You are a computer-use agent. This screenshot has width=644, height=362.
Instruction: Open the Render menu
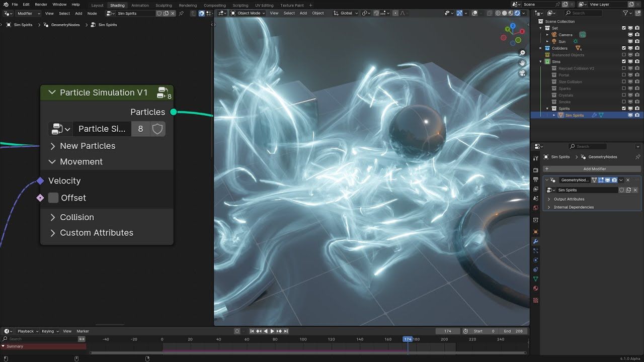click(40, 4)
